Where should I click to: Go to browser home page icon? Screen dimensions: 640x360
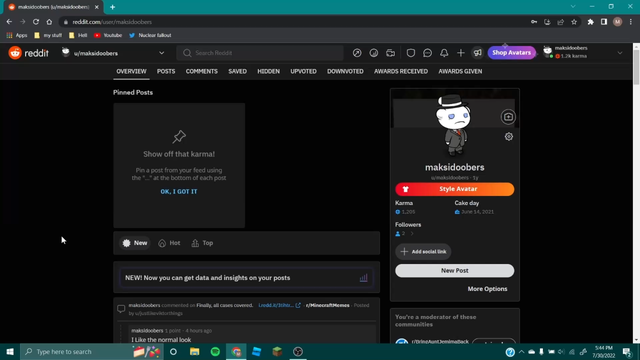click(x=49, y=22)
